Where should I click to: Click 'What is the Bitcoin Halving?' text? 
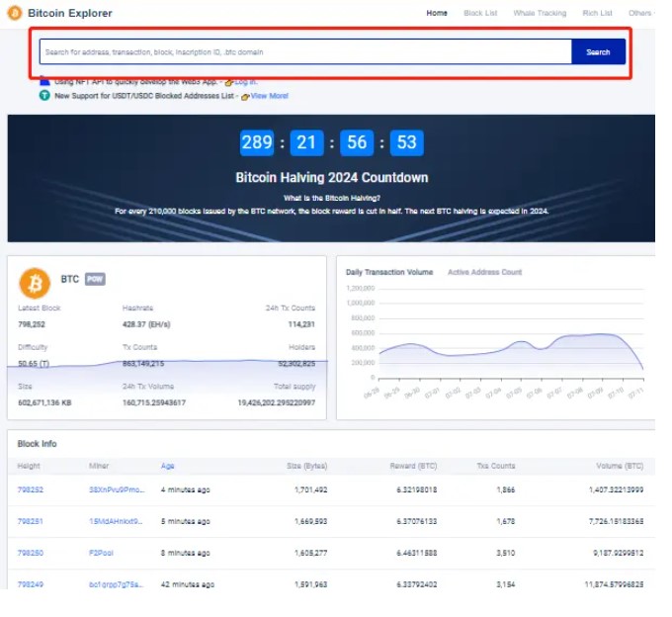point(332,198)
